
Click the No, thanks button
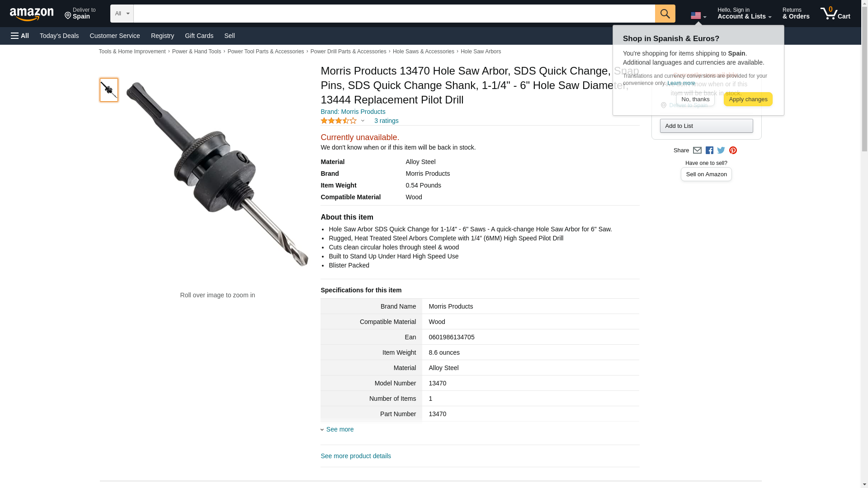(x=695, y=99)
